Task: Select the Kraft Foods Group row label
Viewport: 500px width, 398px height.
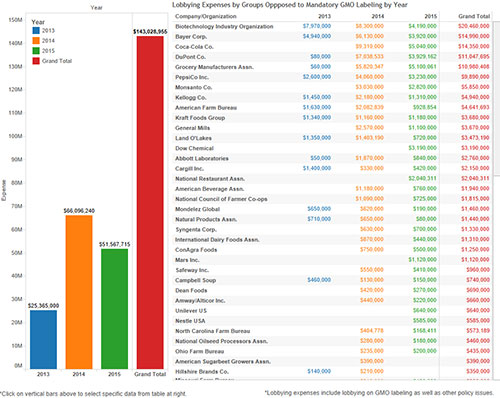Action: [200, 118]
